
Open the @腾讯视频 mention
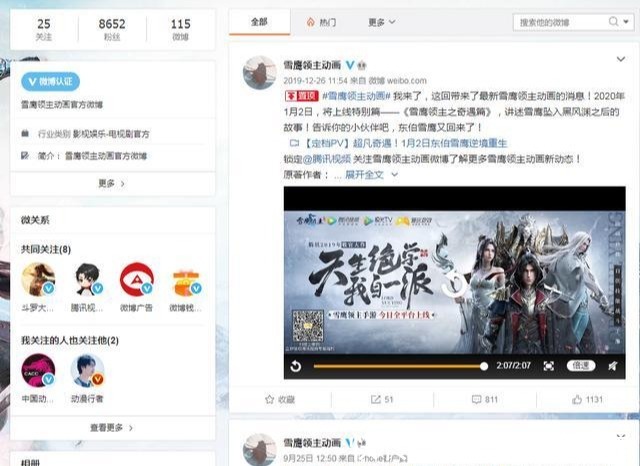(x=327, y=159)
